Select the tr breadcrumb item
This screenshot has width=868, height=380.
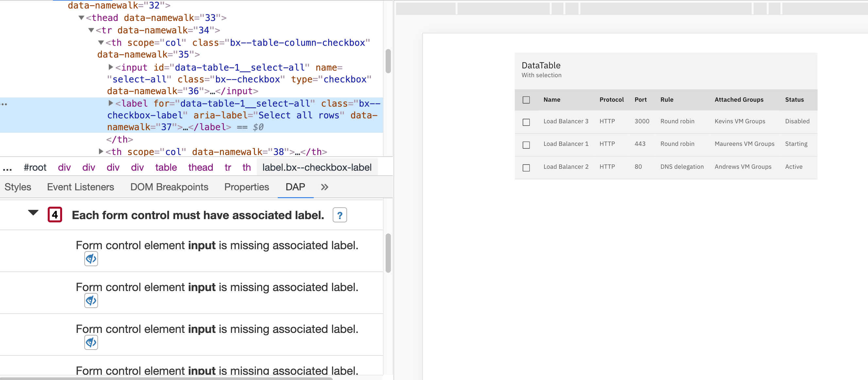[228, 167]
